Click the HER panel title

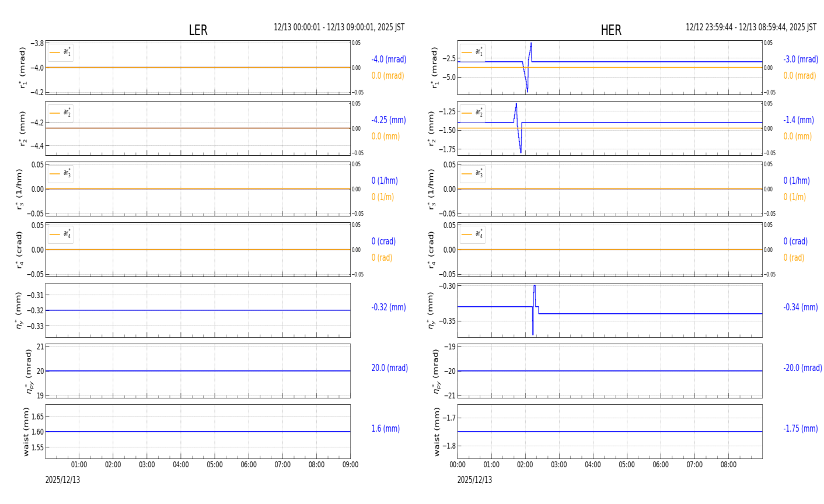(611, 30)
